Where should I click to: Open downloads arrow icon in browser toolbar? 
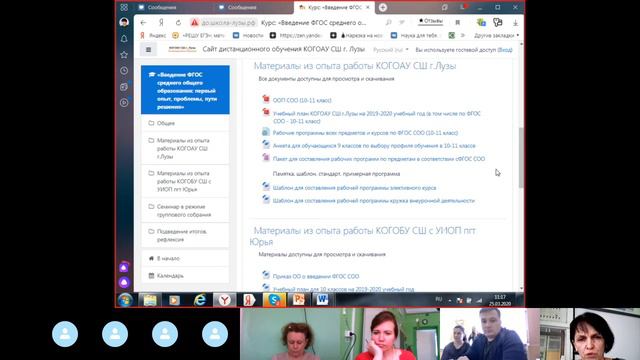coord(516,23)
